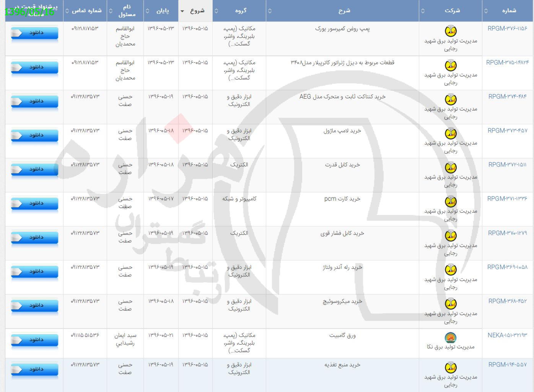Open tender link RPGM-374-484
Screen dimensions: 534x392
(507, 96)
